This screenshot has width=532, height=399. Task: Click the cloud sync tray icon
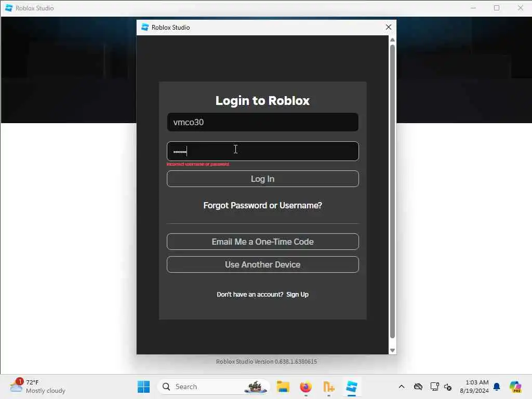tap(418, 387)
